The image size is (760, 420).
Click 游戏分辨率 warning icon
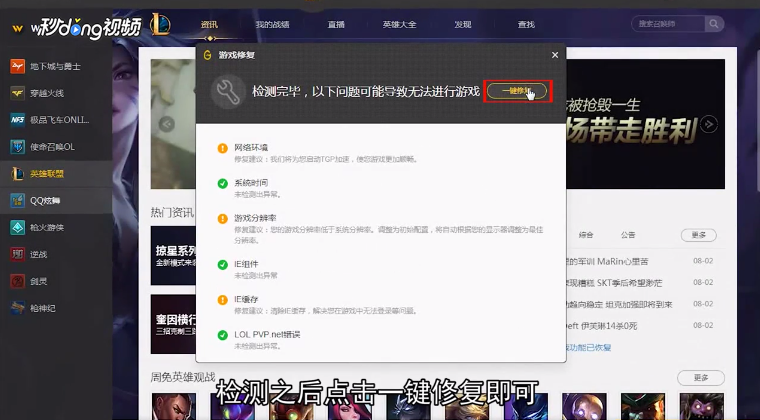pyautogui.click(x=222, y=219)
